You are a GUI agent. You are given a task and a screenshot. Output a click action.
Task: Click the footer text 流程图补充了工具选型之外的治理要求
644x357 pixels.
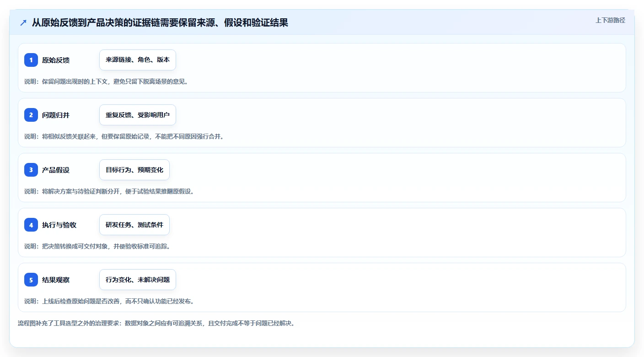point(156,323)
